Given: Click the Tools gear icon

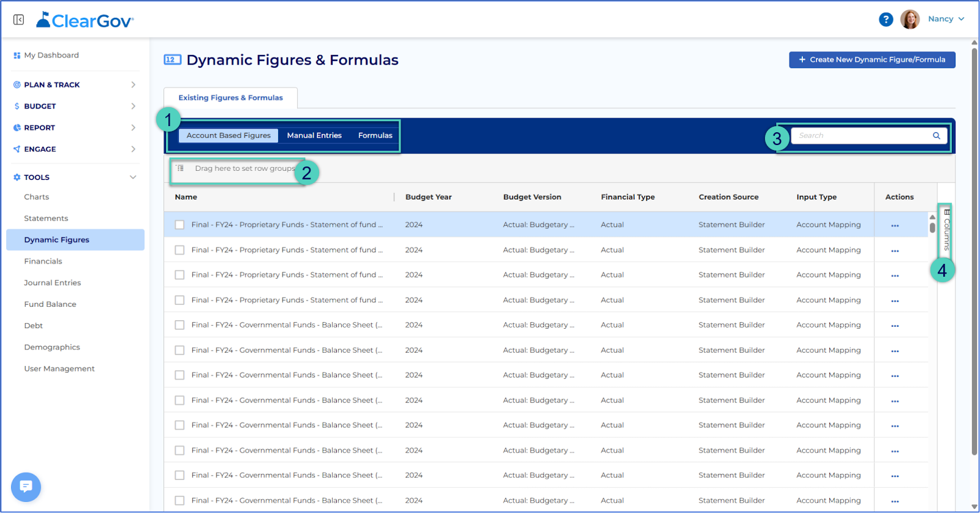Looking at the screenshot, I should (x=17, y=178).
